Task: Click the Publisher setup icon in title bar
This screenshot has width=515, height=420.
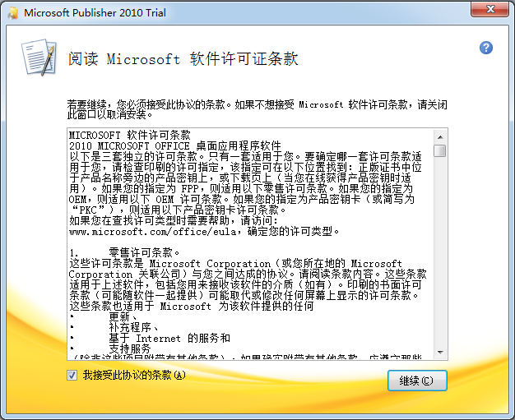Action: (x=13, y=13)
